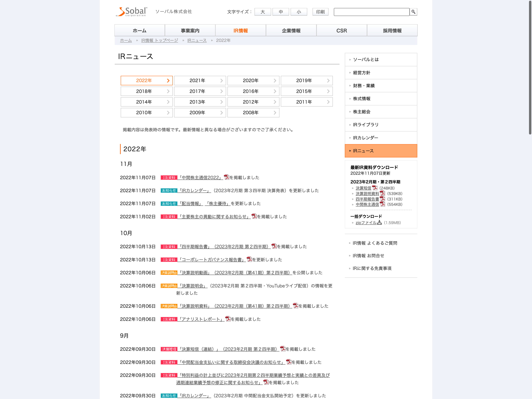
Task: Open the 企業情報 navigation tab
Action: 291,31
